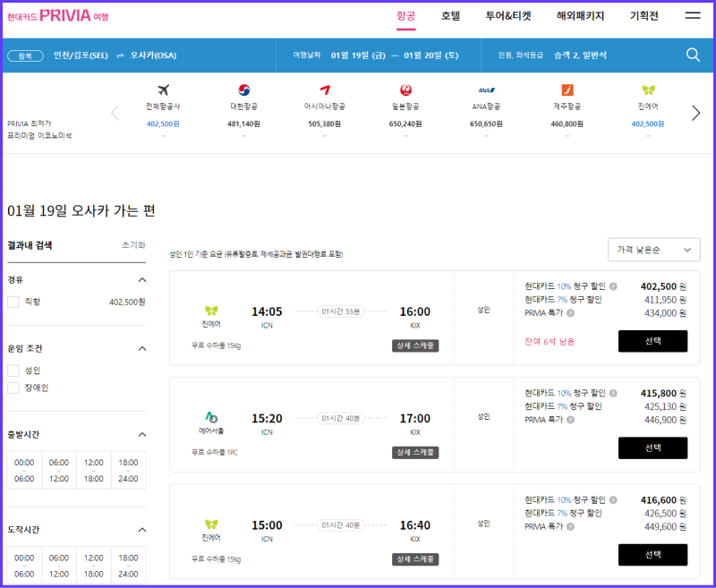Switch to the 항공 tab

[x=406, y=16]
